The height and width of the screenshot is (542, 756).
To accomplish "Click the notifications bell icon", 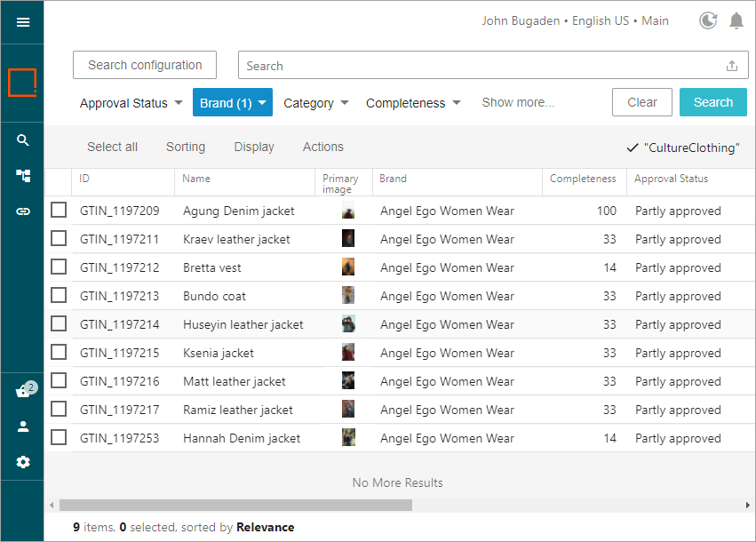I will [736, 20].
